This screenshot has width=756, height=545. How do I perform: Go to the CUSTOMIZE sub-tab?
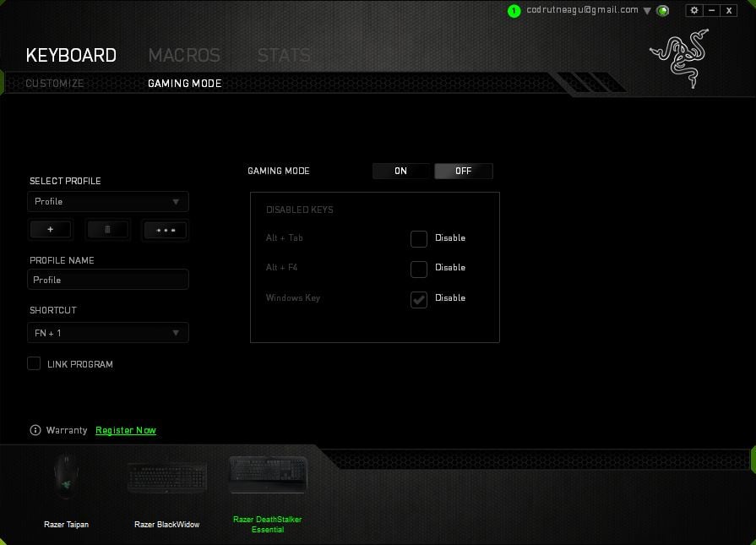pos(54,84)
